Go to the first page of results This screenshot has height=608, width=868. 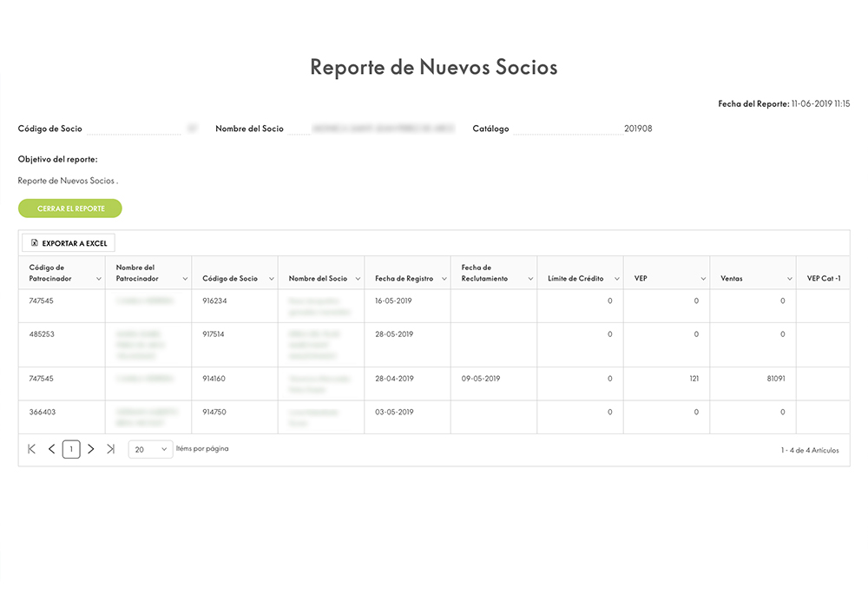pos(32,449)
